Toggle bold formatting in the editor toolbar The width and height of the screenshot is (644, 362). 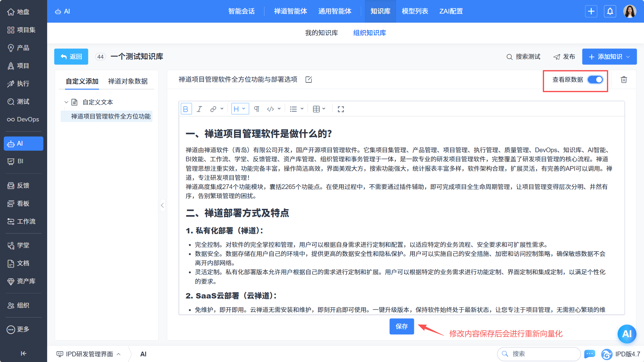click(x=186, y=109)
